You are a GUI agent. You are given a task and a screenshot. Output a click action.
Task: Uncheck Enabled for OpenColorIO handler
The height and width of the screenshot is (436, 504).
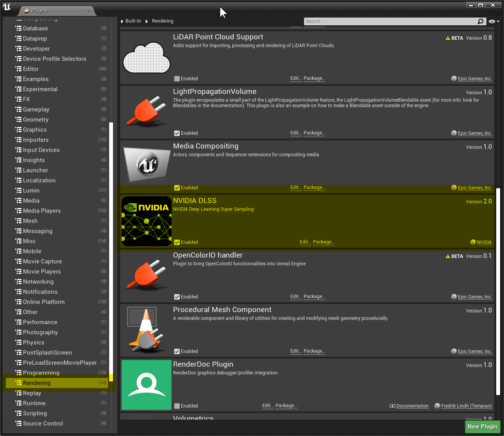177,297
